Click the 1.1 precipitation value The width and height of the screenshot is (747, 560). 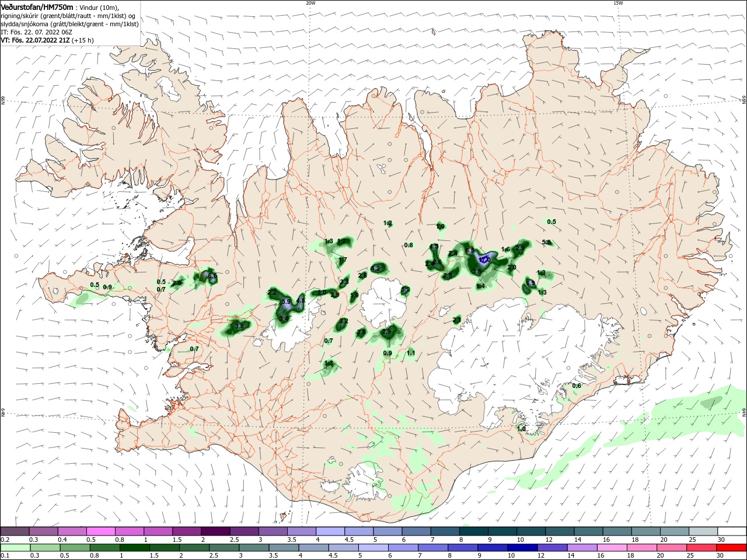(411, 353)
